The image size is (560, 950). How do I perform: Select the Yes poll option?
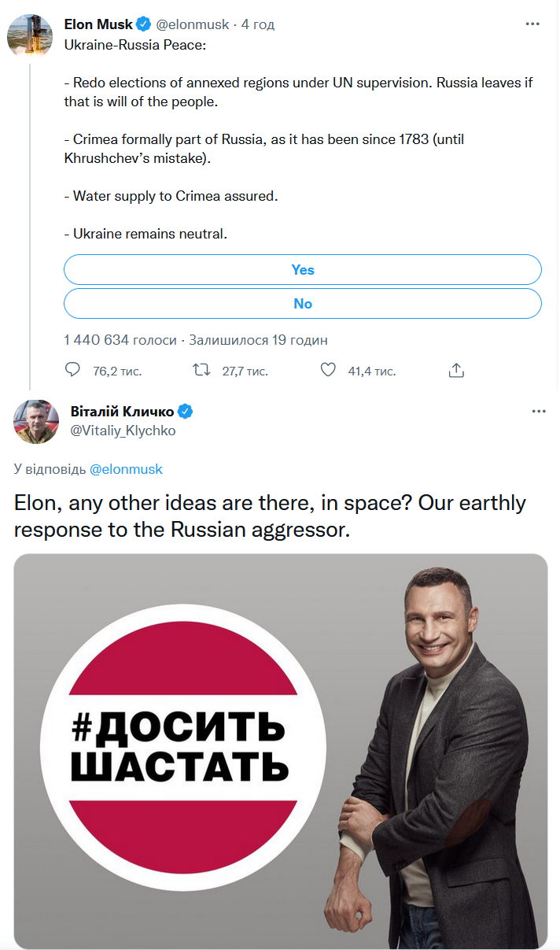point(303,269)
